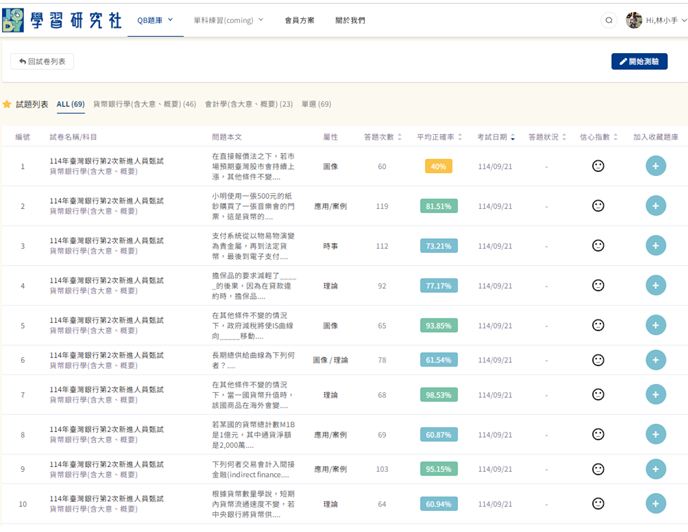Click the user avatar picture

point(634,20)
